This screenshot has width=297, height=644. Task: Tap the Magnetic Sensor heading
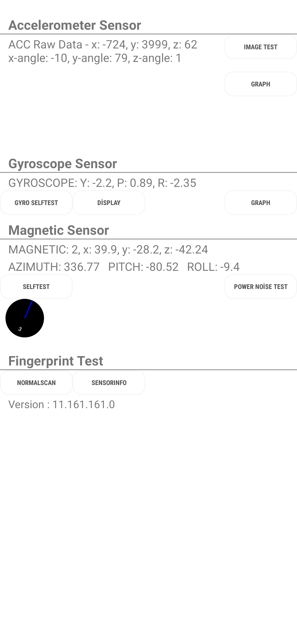click(x=59, y=230)
